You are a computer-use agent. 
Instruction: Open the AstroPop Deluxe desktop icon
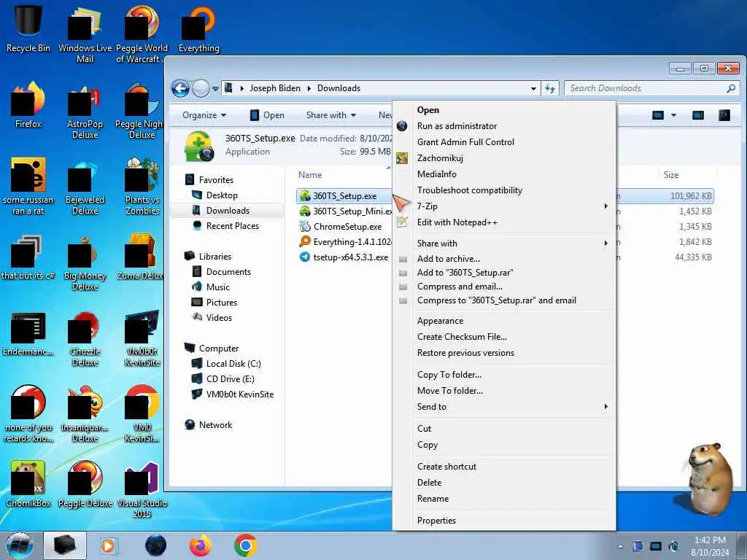click(x=85, y=111)
